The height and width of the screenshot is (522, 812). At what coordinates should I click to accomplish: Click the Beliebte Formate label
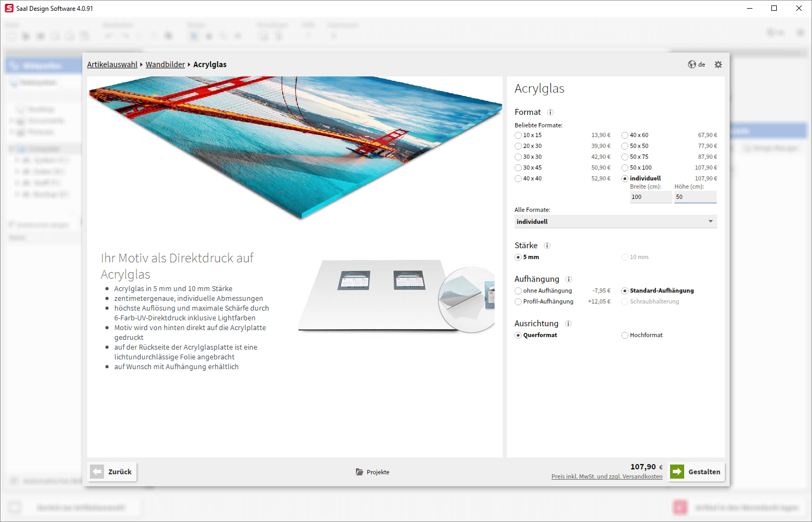pyautogui.click(x=538, y=125)
